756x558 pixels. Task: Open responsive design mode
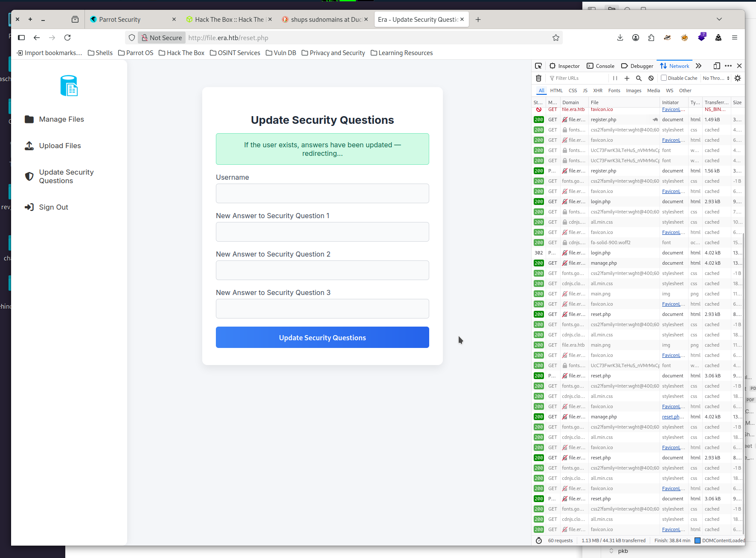(x=717, y=66)
